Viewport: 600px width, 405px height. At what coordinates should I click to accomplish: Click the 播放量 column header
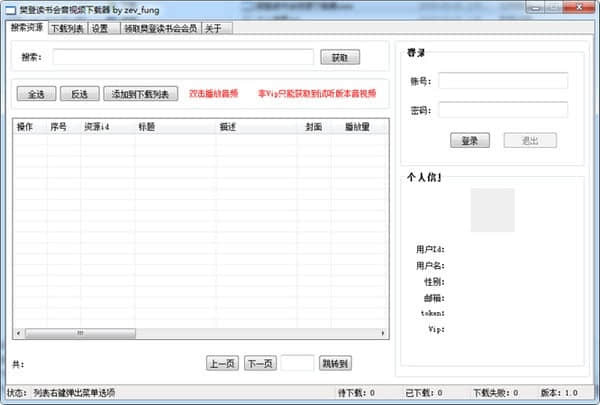358,127
